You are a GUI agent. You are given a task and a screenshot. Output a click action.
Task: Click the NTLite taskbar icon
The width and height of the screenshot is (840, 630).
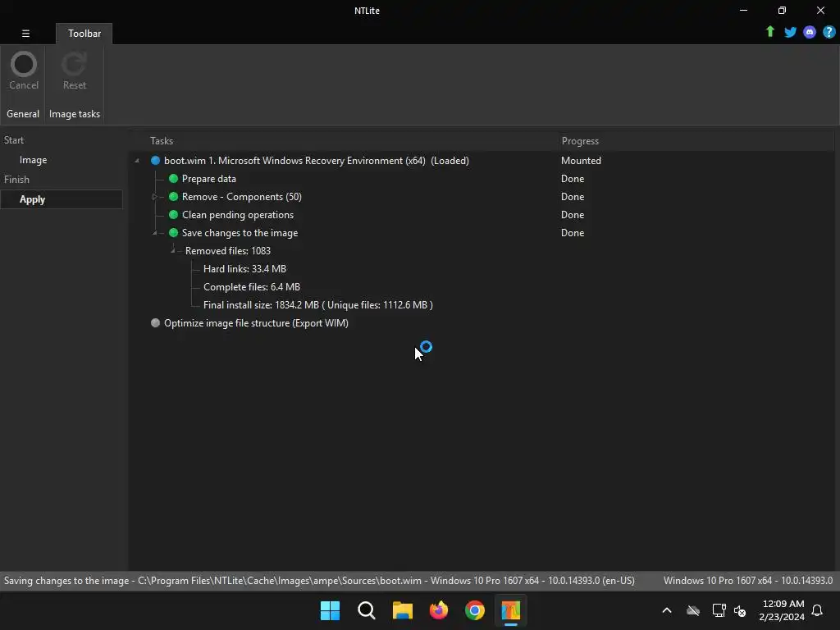[x=510, y=610]
